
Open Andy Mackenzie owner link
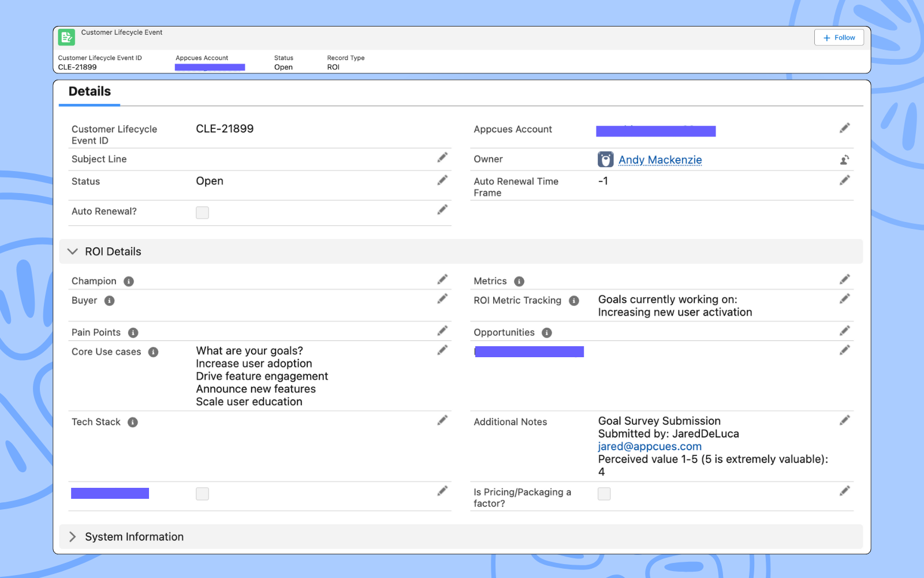tap(660, 160)
